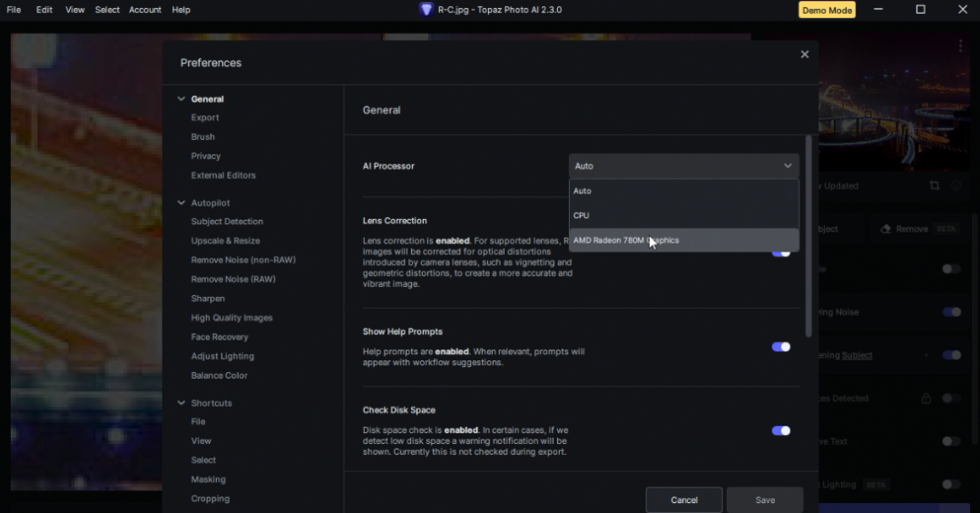The width and height of the screenshot is (980, 513).
Task: Open the Help menu
Action: coord(181,10)
